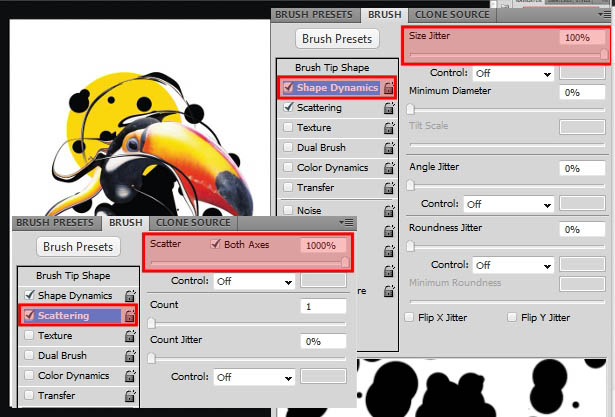615x417 pixels.
Task: Click the Count value input field
Action: point(323,306)
